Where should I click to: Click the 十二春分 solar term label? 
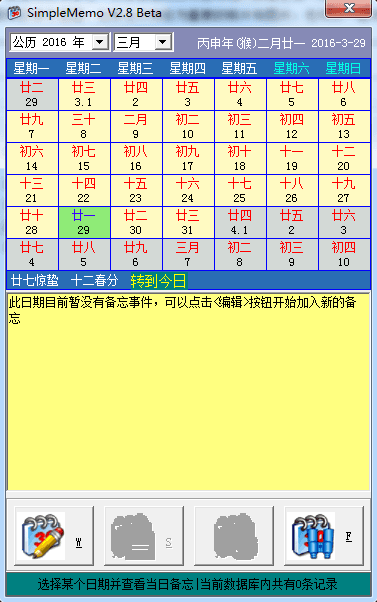94,281
